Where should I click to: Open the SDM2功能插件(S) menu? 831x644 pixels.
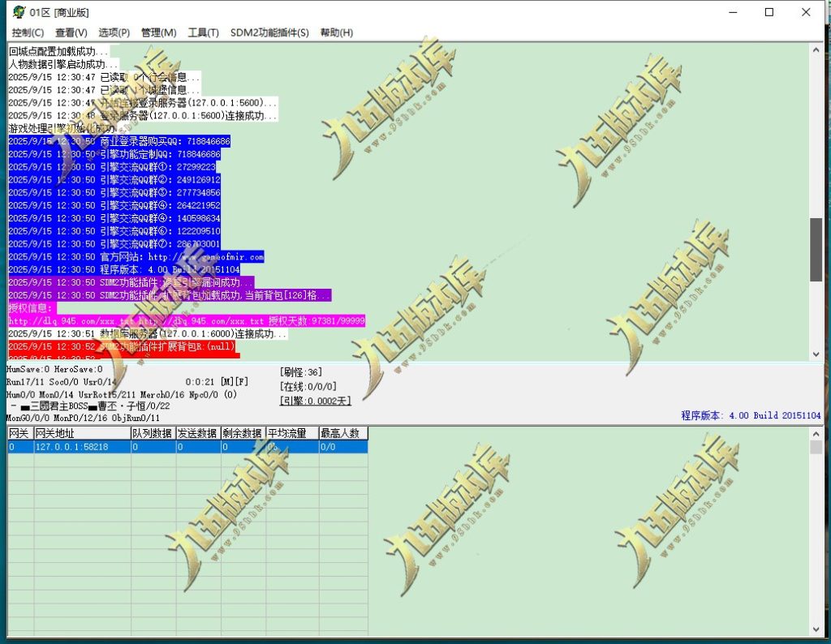[x=269, y=32]
